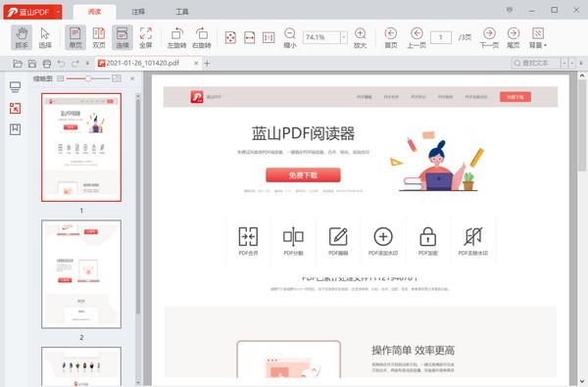The width and height of the screenshot is (588, 387).
Task: Click the title bar dropdown menu icon
Action: coord(510,10)
